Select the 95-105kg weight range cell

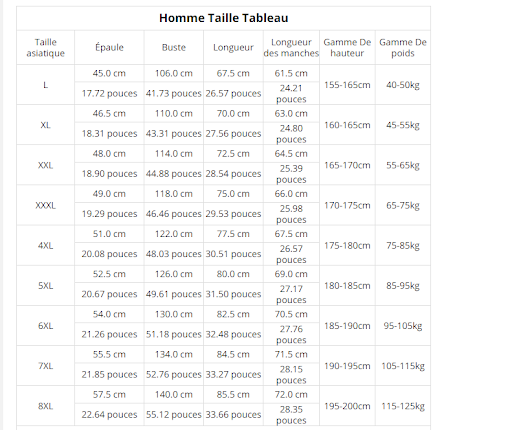pos(403,326)
